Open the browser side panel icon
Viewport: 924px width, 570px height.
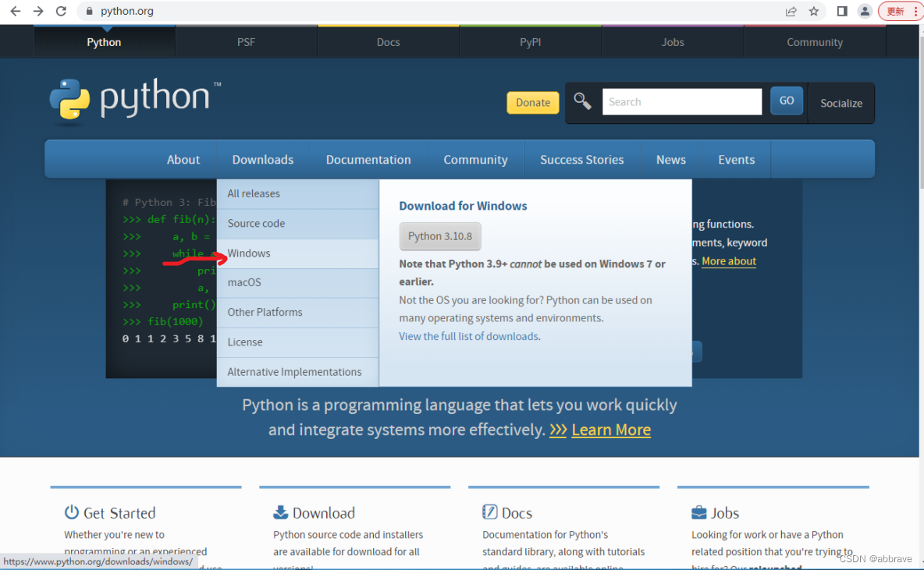pyautogui.click(x=842, y=11)
